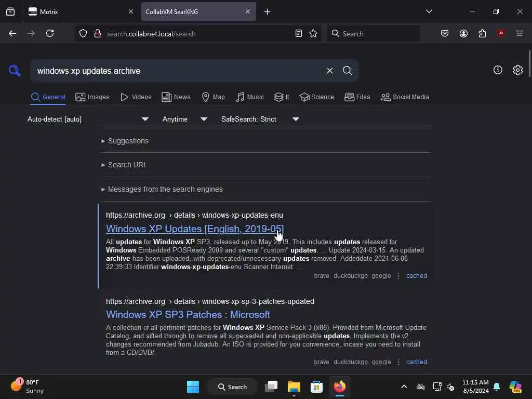This screenshot has height=399, width=532.
Task: Open Firefox hamburger application menu
Action: (x=519, y=33)
